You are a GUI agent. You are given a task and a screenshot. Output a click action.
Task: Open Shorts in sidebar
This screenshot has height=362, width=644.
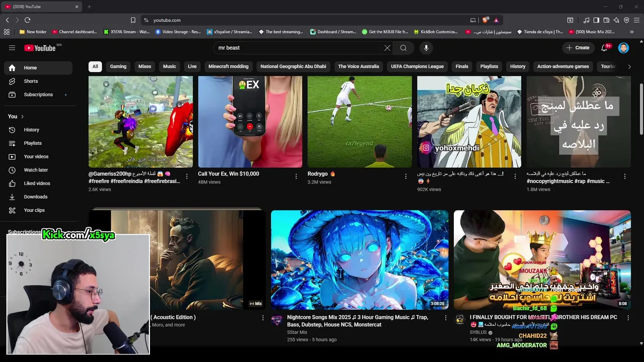click(38, 81)
